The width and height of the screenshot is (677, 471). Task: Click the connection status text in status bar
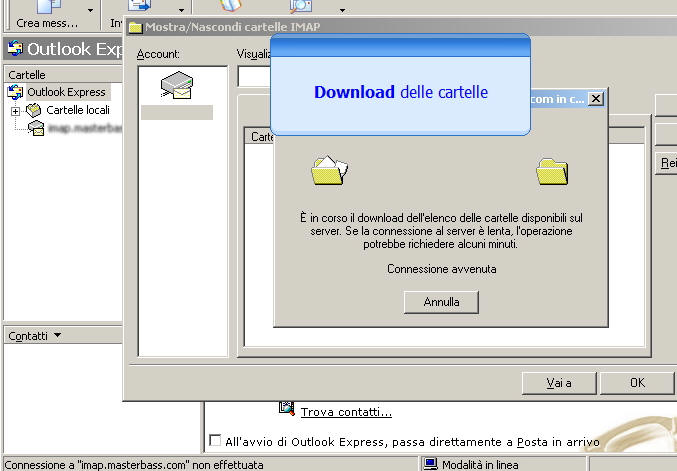[x=134, y=465]
